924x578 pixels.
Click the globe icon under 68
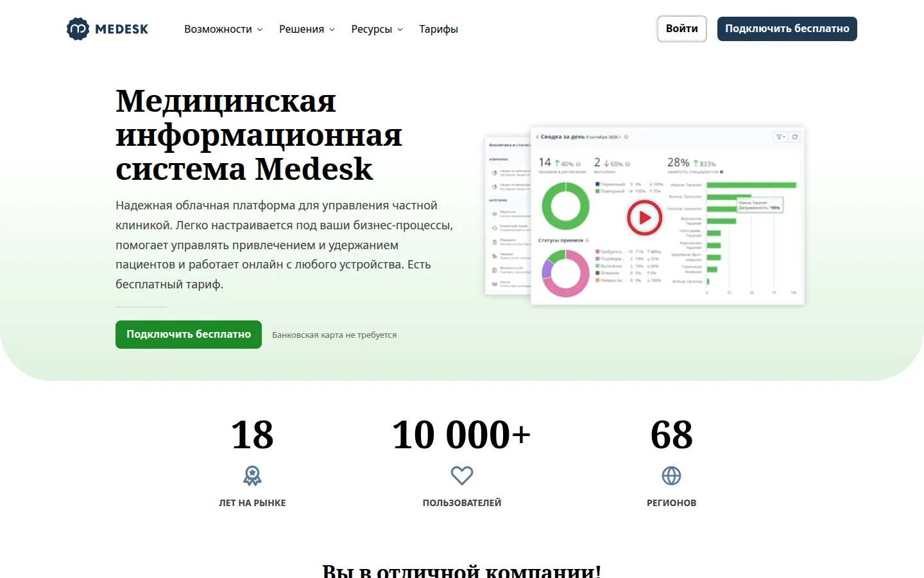[x=671, y=476]
